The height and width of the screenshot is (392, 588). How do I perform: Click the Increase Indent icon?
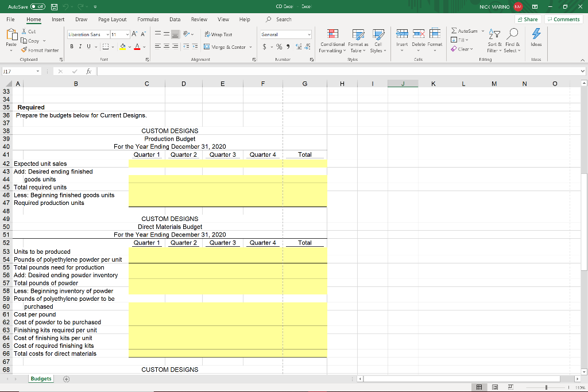pyautogui.click(x=195, y=46)
